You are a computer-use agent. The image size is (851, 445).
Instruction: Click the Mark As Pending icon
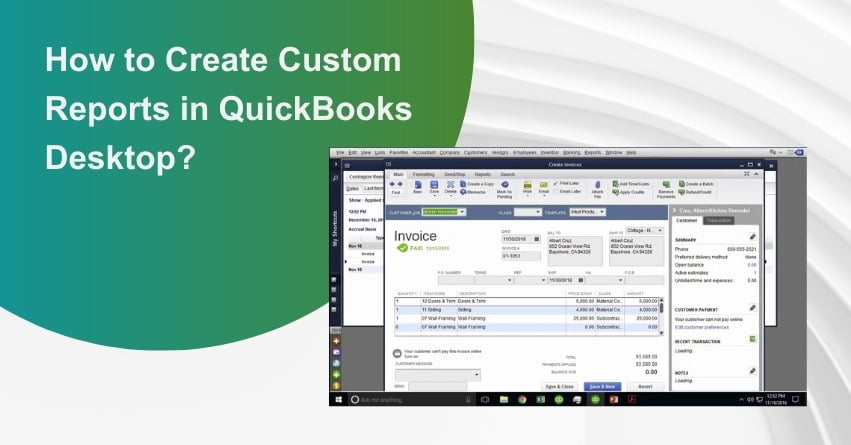(505, 185)
